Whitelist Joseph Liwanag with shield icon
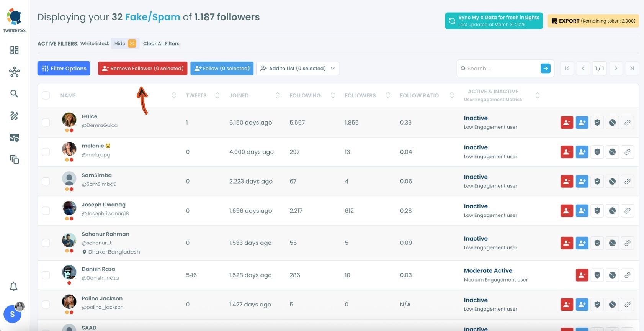The image size is (644, 331). coord(597,211)
